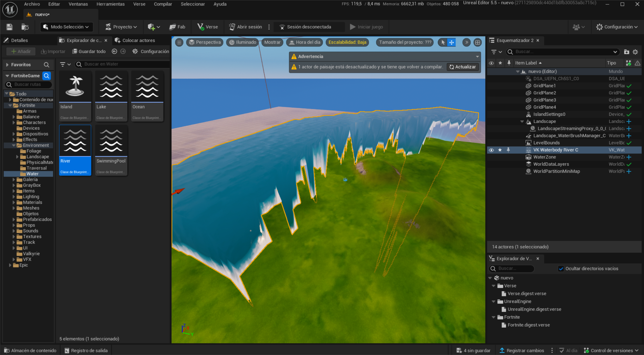Click Actualizar to rebuild landscape
Image resolution: width=644 pixels, height=355 pixels.
pyautogui.click(x=463, y=67)
